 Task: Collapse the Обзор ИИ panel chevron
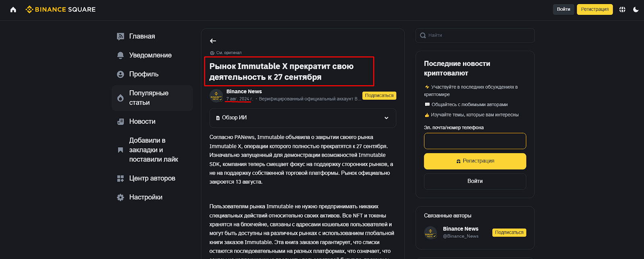tap(387, 118)
